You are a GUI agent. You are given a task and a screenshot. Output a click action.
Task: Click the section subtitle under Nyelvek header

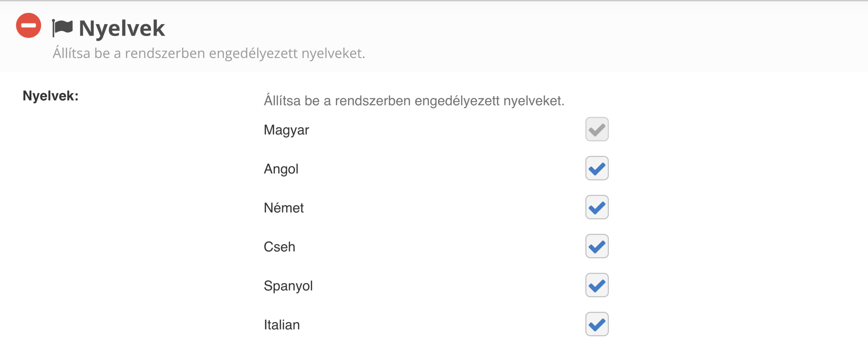[x=209, y=53]
